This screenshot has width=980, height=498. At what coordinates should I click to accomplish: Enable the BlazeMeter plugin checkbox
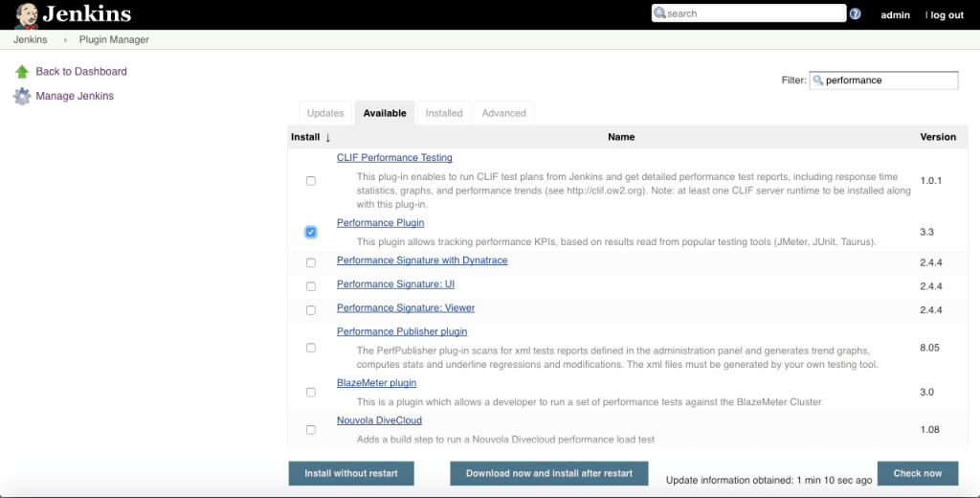[x=311, y=393]
